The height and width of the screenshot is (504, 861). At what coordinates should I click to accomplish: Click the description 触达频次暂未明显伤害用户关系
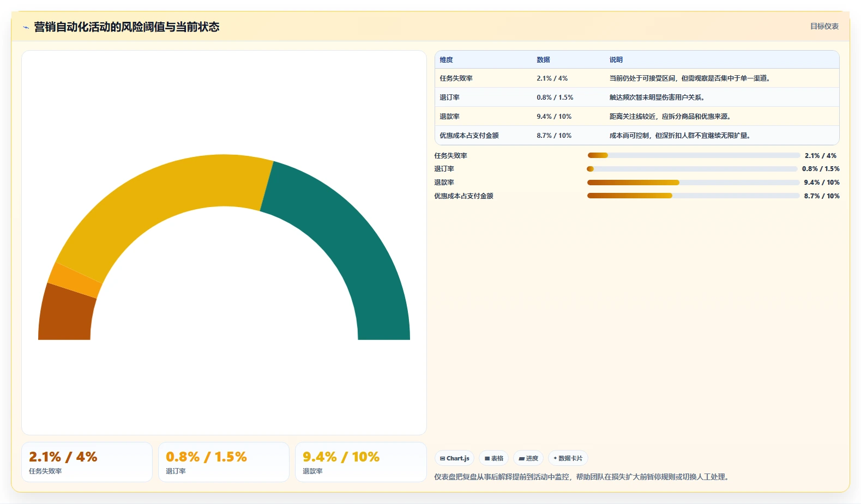658,98
